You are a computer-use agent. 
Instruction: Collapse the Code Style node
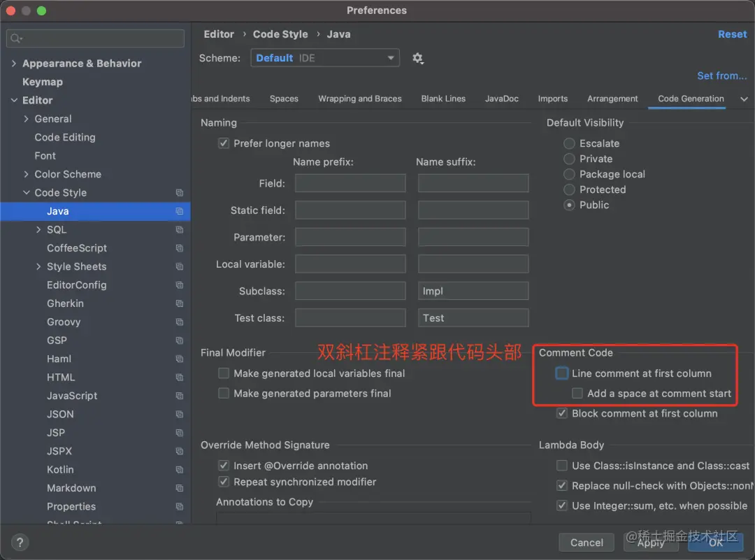pos(26,192)
